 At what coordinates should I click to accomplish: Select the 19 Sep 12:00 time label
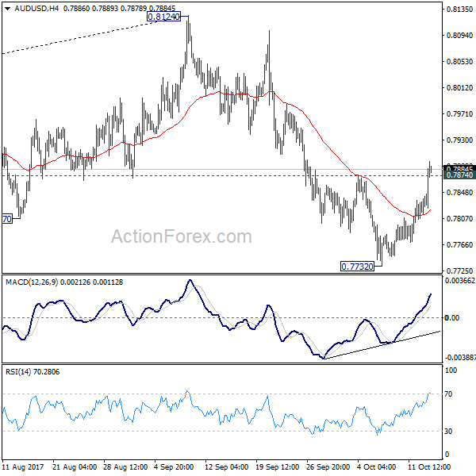278,467
